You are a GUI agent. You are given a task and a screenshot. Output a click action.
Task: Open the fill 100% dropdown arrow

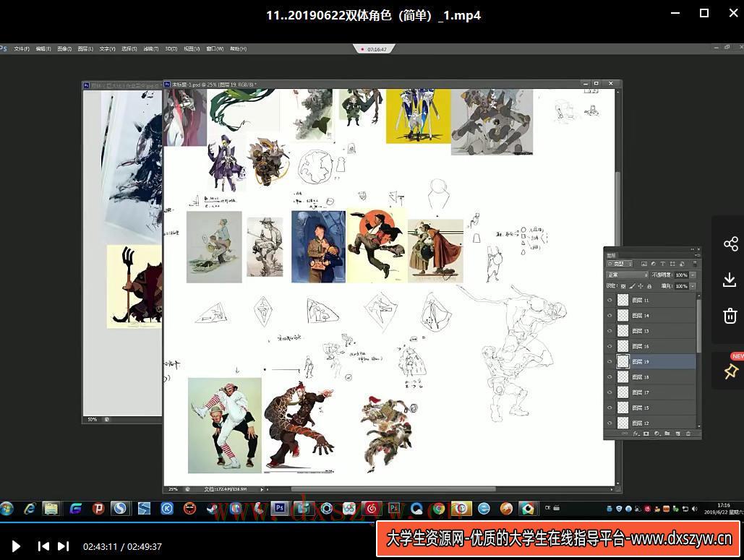tap(693, 286)
